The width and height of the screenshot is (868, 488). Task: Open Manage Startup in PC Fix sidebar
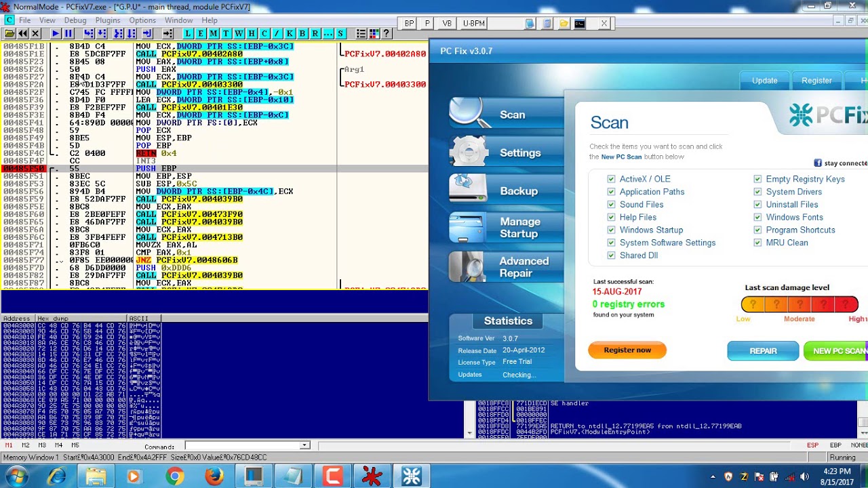(x=507, y=228)
